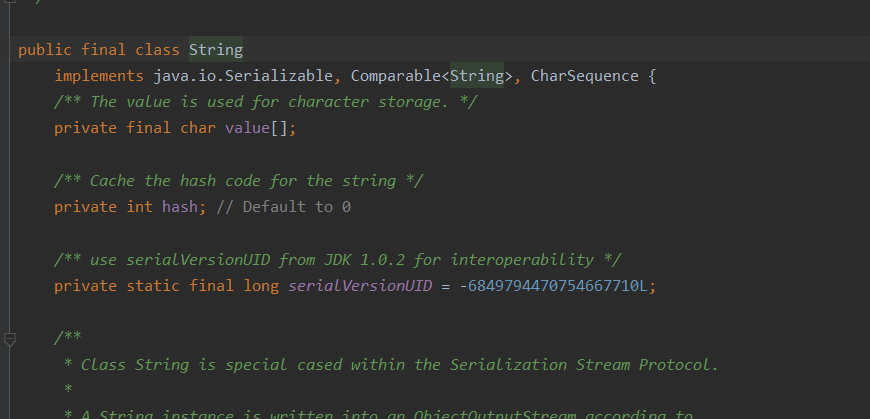Click comment "Cache the hash code for the string"
This screenshot has width=870, height=419.
click(238, 181)
